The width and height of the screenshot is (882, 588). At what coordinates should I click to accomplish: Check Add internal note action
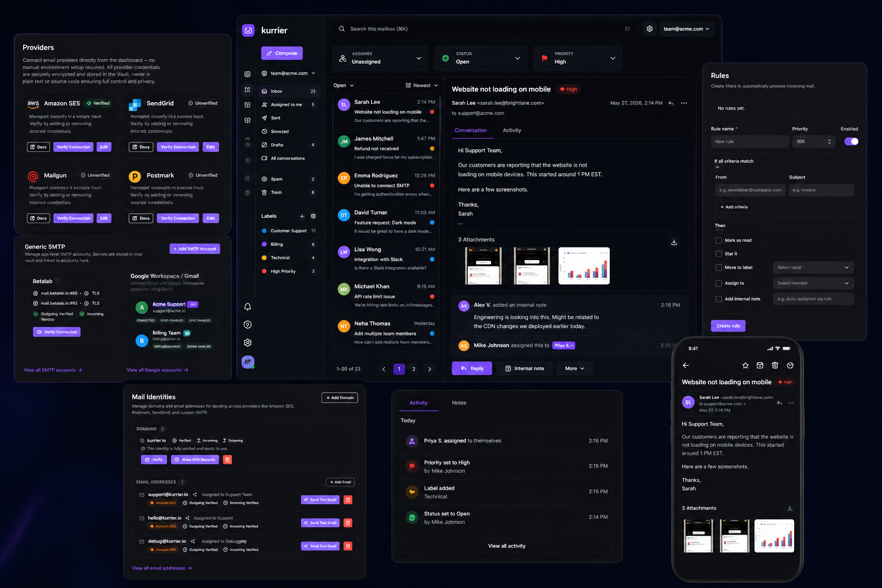718,299
